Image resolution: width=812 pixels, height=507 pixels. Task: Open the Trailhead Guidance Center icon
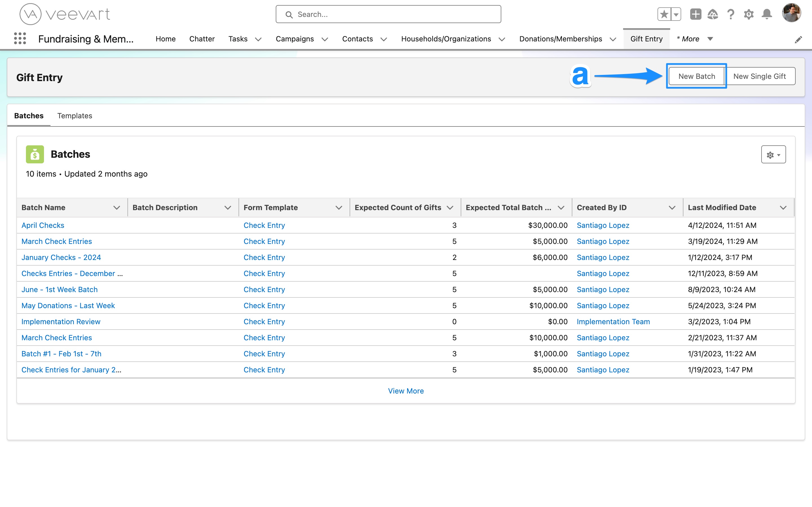point(713,14)
